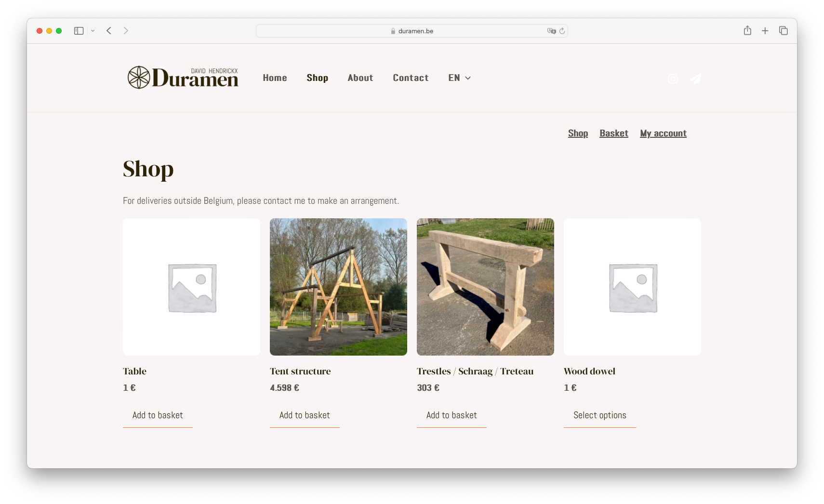Add the Tent structure to basket
The image size is (824, 504).
tap(305, 415)
